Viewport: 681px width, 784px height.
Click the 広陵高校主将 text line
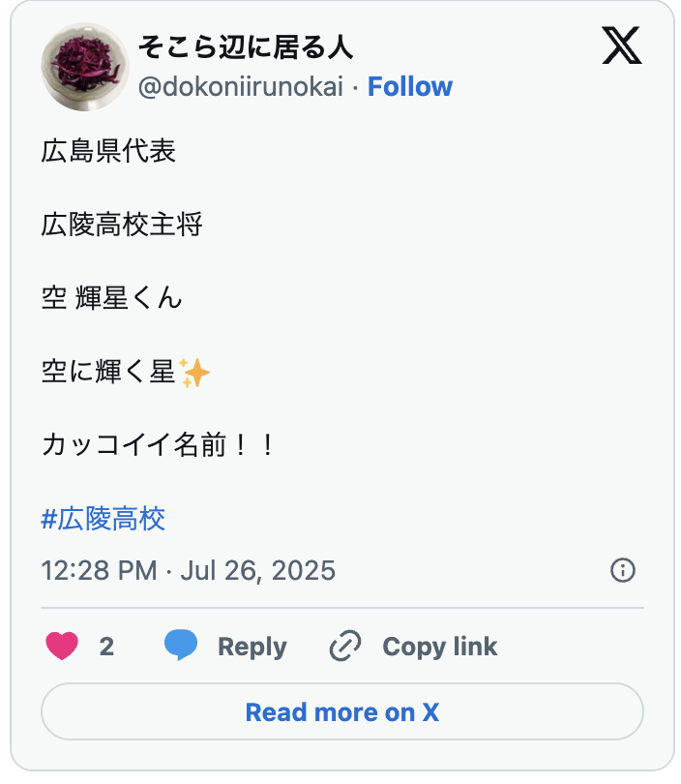click(122, 225)
